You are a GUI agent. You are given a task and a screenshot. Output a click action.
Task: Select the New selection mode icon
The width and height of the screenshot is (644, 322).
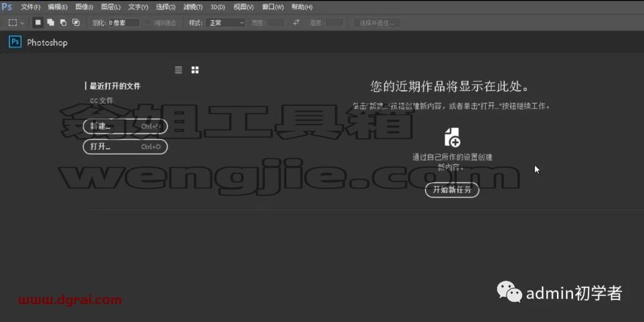tap(38, 23)
